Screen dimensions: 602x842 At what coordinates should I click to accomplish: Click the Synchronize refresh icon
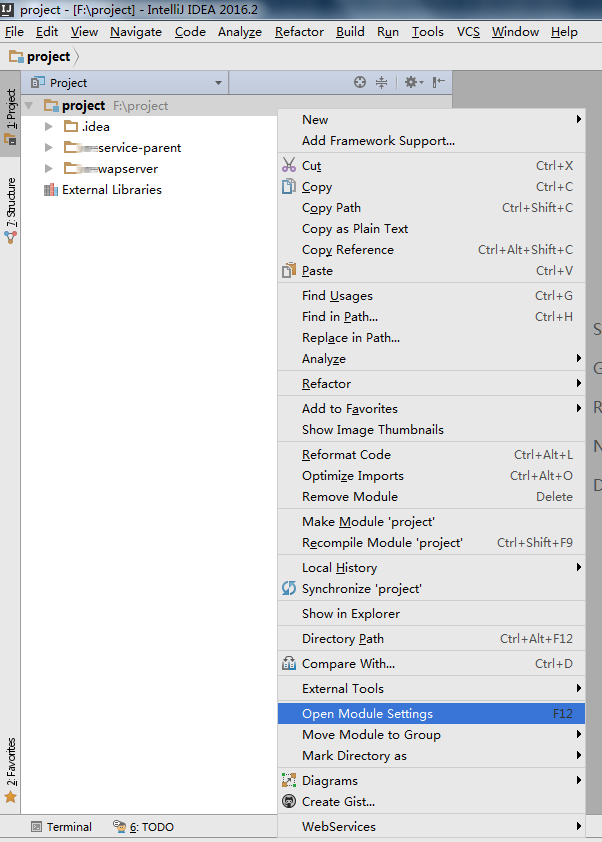(289, 588)
